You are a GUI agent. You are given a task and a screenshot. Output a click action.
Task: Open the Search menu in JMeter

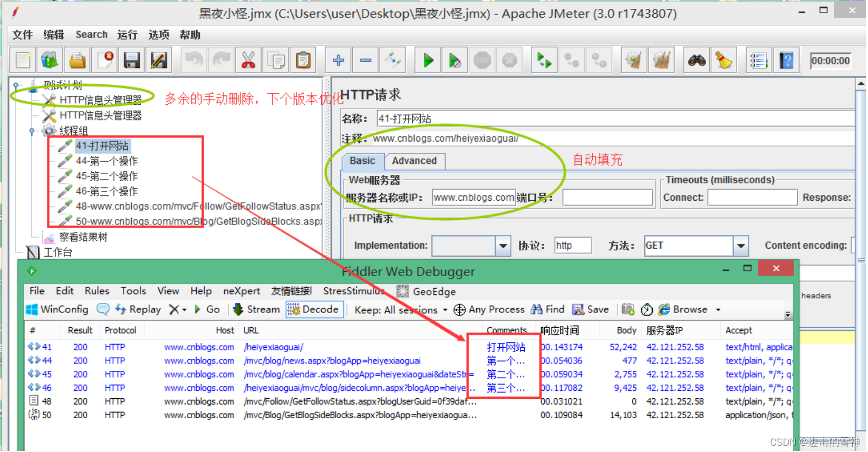point(92,35)
